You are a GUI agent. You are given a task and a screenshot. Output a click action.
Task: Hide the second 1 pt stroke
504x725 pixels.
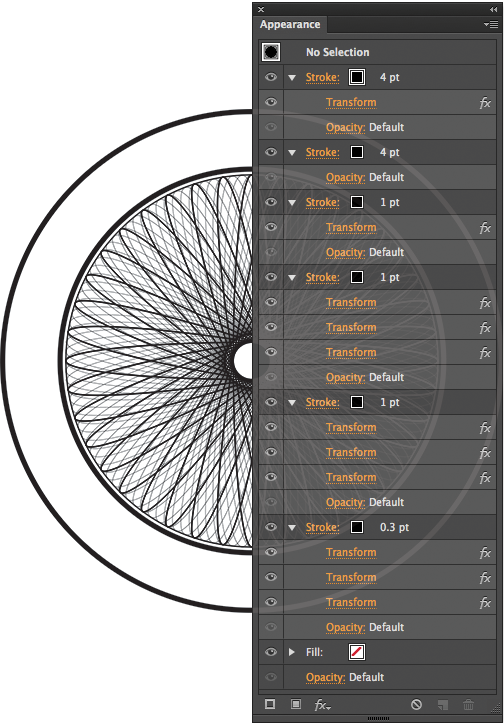coord(271,276)
